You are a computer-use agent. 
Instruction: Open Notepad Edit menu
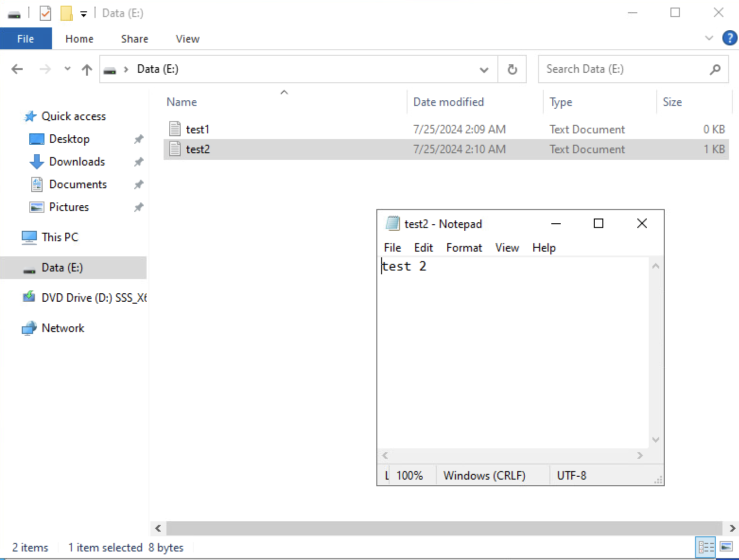(x=423, y=247)
